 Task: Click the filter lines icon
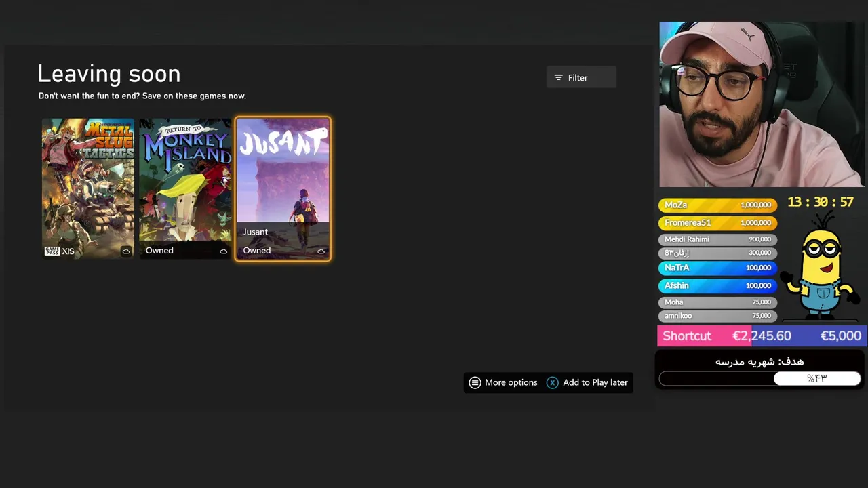(x=559, y=77)
